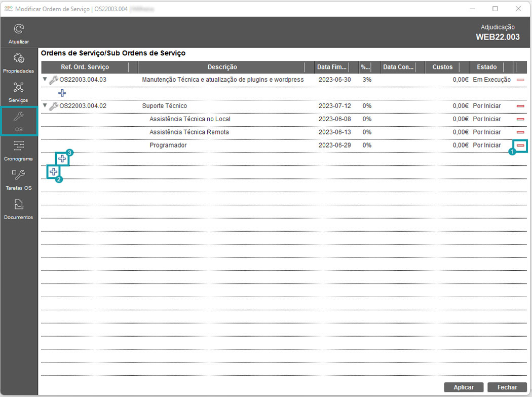Image resolution: width=532 pixels, height=397 pixels.
Task: Remove the Programador row with minus icon
Action: click(x=520, y=146)
